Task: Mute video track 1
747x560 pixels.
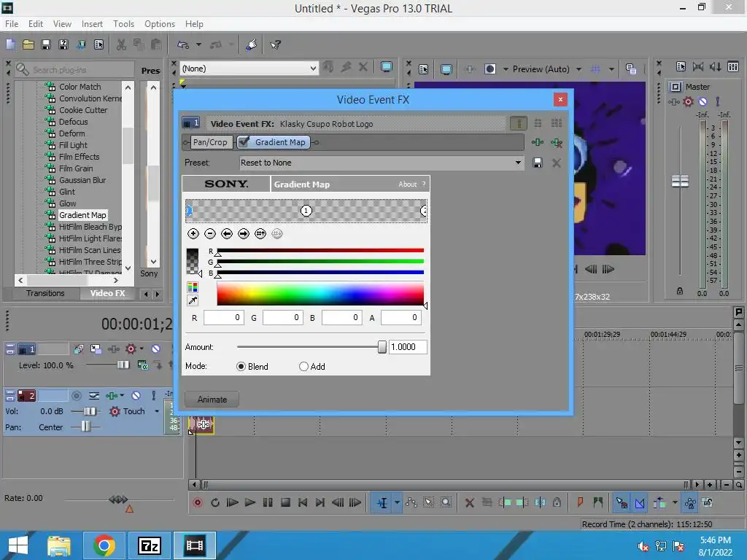Action: tap(156, 349)
